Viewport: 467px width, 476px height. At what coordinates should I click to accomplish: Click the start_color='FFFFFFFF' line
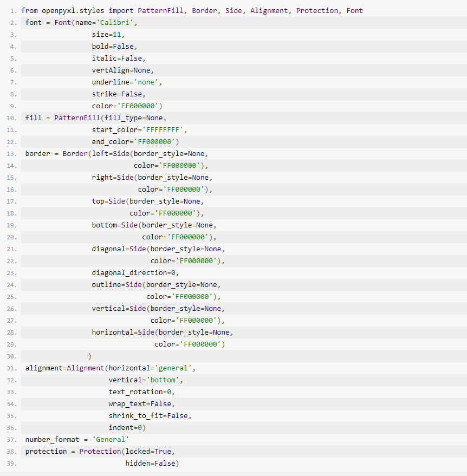pyautogui.click(x=139, y=130)
